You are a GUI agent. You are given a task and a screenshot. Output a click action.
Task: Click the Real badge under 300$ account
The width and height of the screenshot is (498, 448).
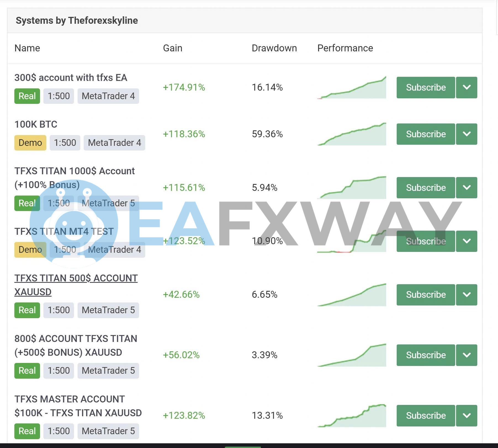(27, 96)
